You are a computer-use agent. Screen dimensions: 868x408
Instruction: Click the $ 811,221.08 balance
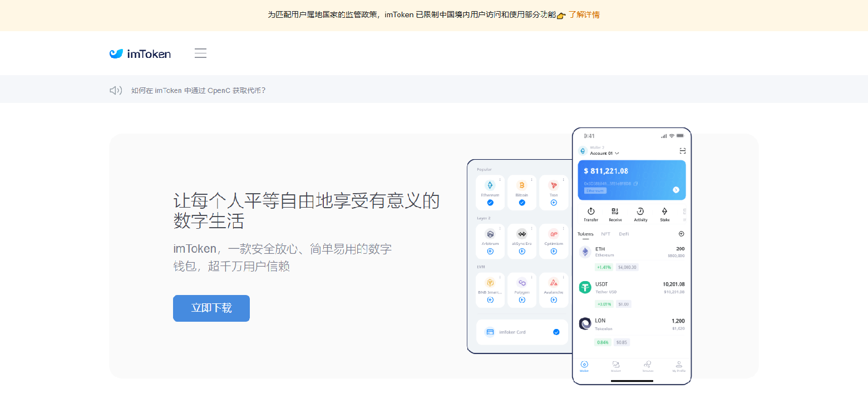pos(606,171)
